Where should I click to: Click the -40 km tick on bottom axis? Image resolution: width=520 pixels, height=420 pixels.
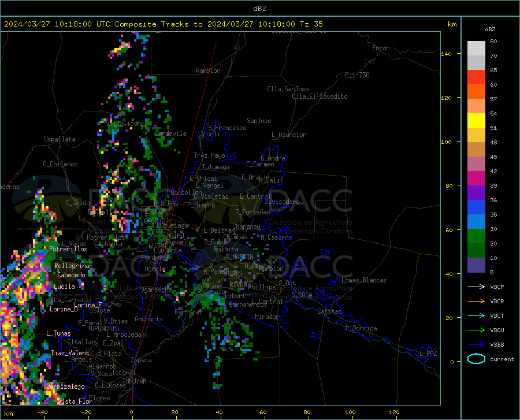(x=42, y=412)
